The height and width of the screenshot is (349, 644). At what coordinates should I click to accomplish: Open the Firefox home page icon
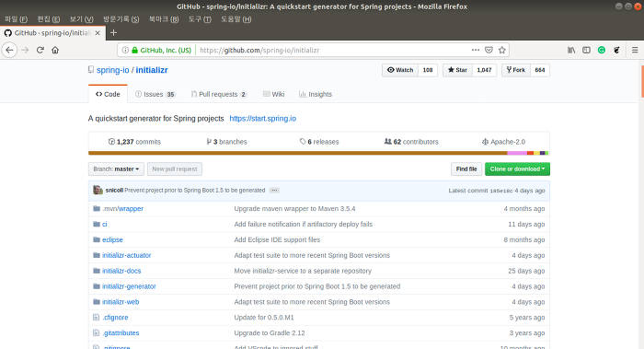55,50
